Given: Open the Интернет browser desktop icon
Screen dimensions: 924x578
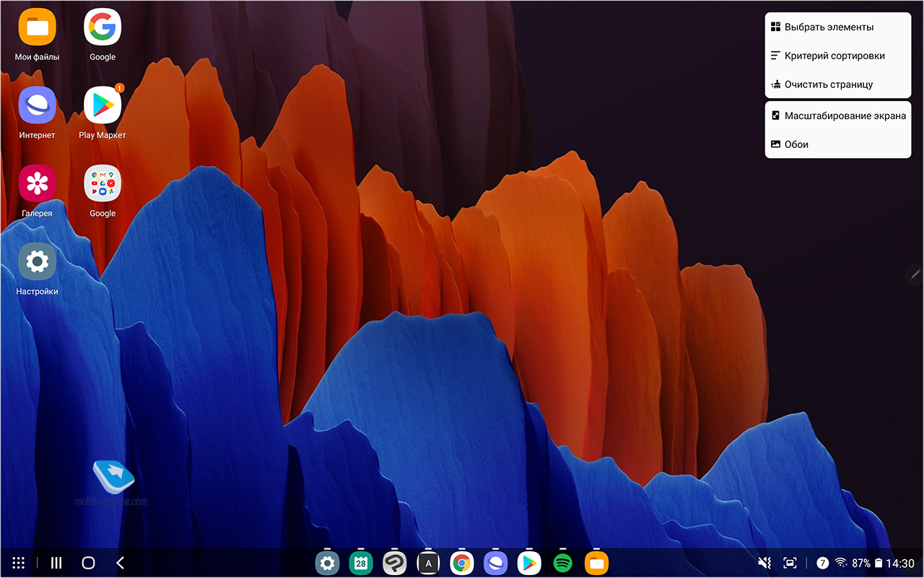Looking at the screenshot, I should 37,106.
